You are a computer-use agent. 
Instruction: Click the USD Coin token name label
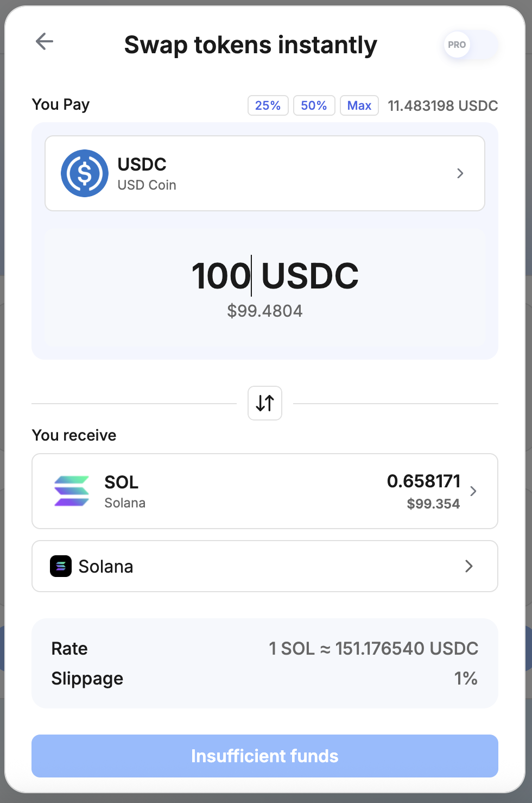coord(147,185)
